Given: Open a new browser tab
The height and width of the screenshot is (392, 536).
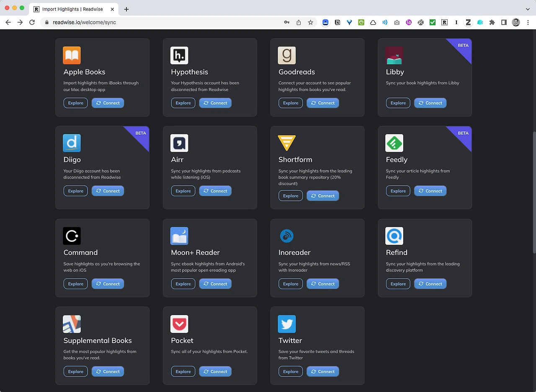Looking at the screenshot, I should point(126,9).
